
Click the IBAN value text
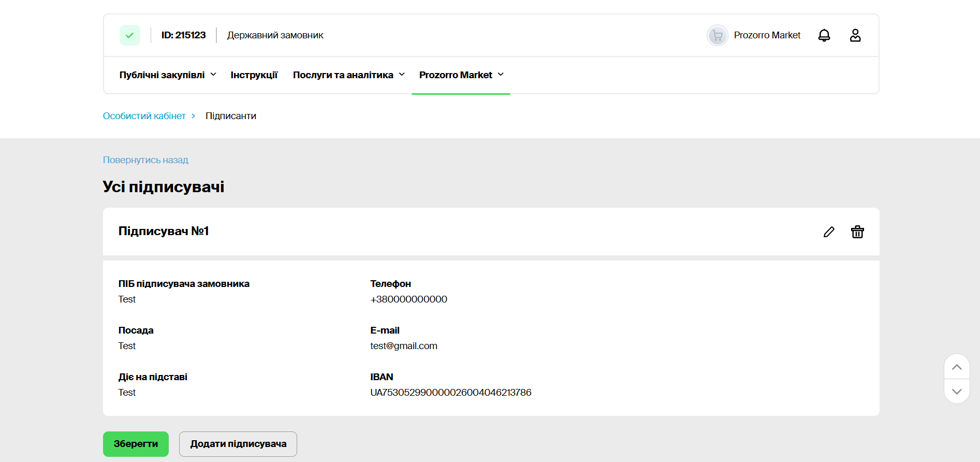point(450,393)
